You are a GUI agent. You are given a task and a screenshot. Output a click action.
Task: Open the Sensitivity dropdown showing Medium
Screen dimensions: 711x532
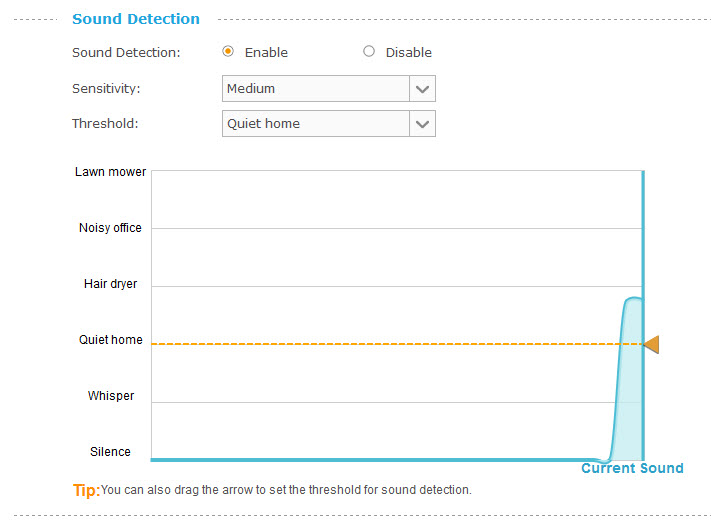[x=316, y=88]
